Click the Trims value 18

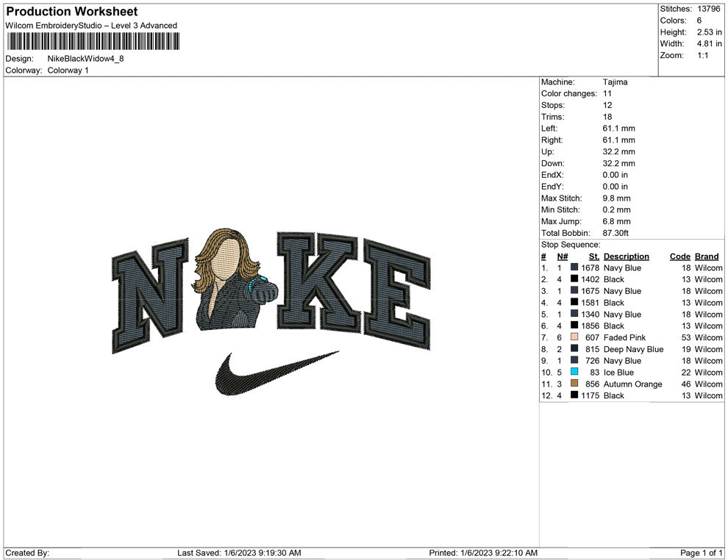607,117
